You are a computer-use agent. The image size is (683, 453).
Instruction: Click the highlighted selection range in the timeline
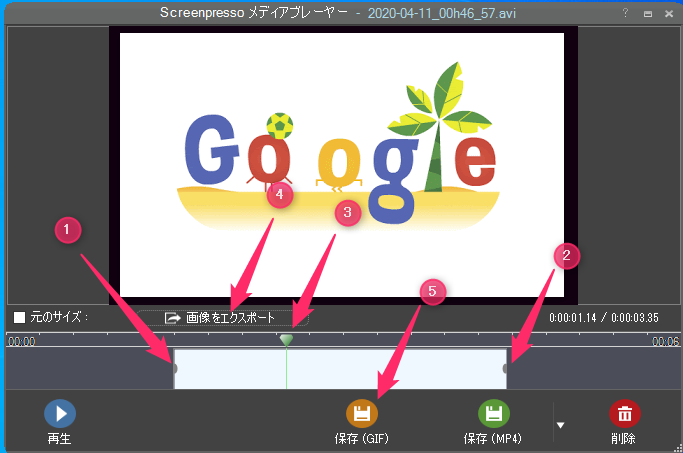click(x=340, y=368)
